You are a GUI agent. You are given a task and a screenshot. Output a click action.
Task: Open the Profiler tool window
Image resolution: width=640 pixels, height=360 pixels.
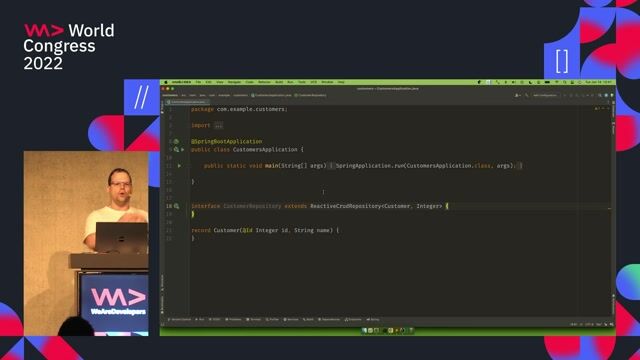tap(272, 320)
